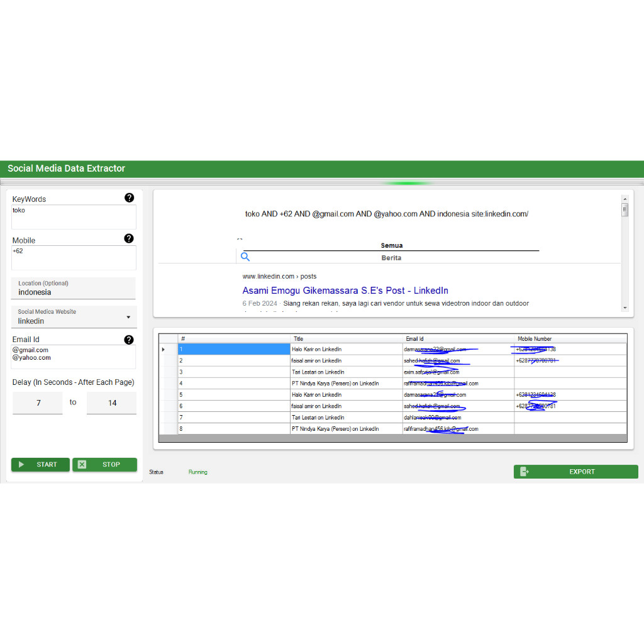Image resolution: width=644 pixels, height=644 pixels.
Task: Select the highlighted cell number 1
Action: point(234,350)
